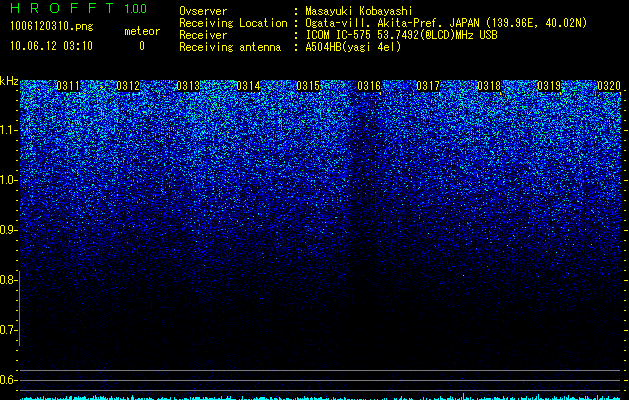The height and width of the screenshot is (400, 629).
Task: Select the file name 1006120310.png
Action: (52, 27)
